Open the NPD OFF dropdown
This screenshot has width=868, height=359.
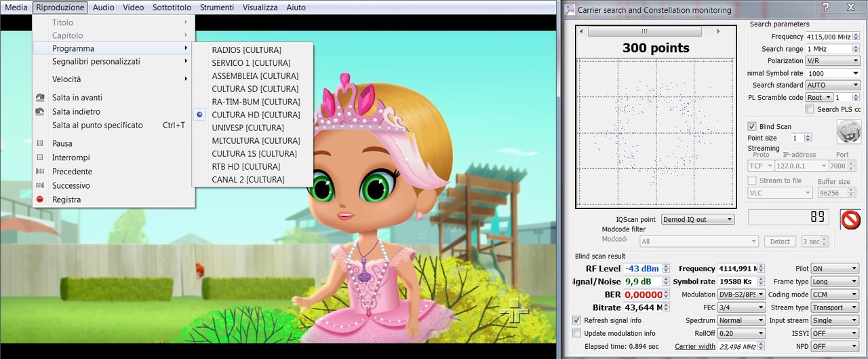click(835, 346)
